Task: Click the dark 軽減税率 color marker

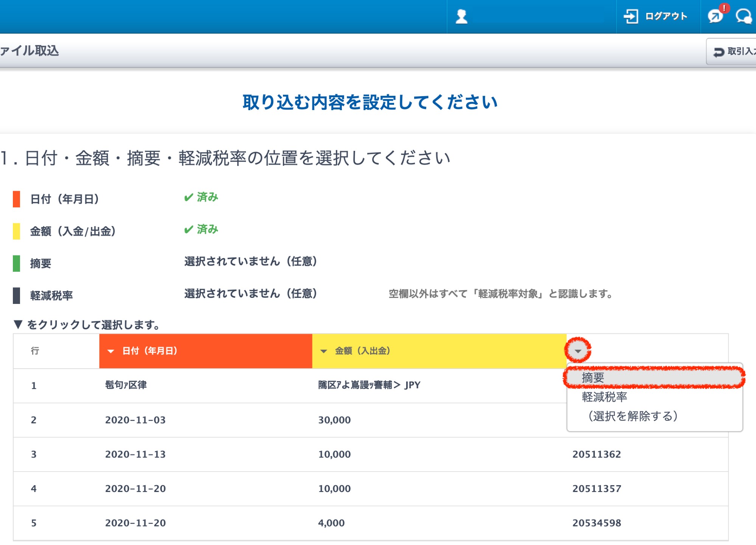Action: click(x=16, y=296)
